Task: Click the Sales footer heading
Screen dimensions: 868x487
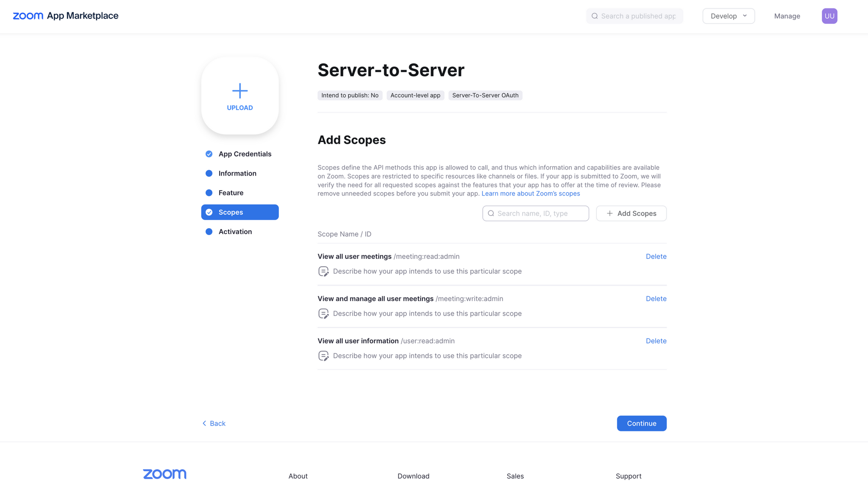Action: 515,476
